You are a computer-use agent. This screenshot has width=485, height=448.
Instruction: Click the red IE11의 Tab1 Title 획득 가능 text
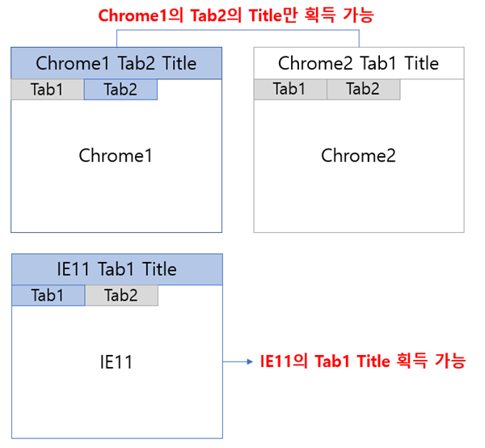(362, 361)
